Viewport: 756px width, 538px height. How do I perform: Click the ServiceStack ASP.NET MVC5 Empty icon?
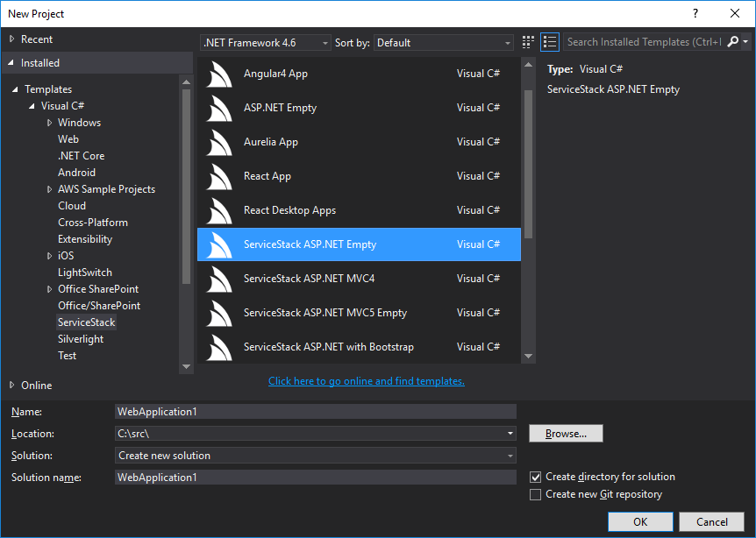(219, 314)
